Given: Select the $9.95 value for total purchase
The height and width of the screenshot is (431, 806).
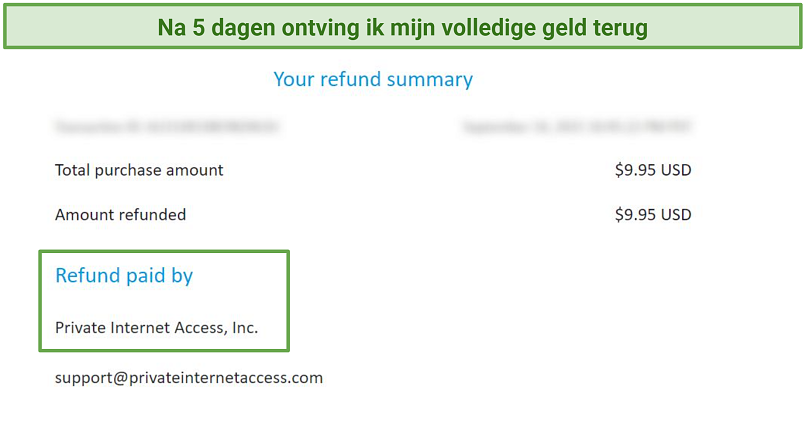Looking at the screenshot, I should click(x=653, y=170).
